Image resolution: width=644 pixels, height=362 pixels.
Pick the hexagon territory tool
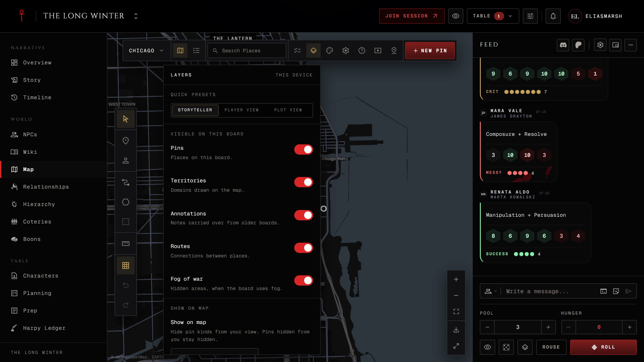[125, 202]
